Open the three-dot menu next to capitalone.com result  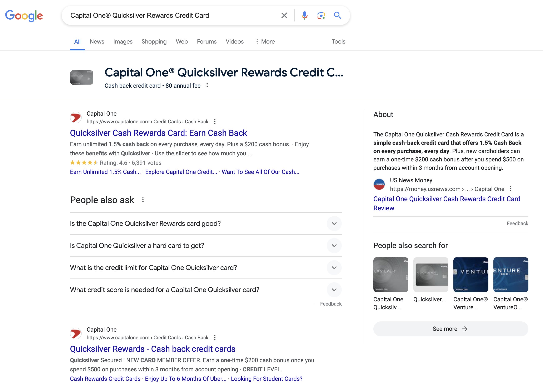(x=215, y=122)
